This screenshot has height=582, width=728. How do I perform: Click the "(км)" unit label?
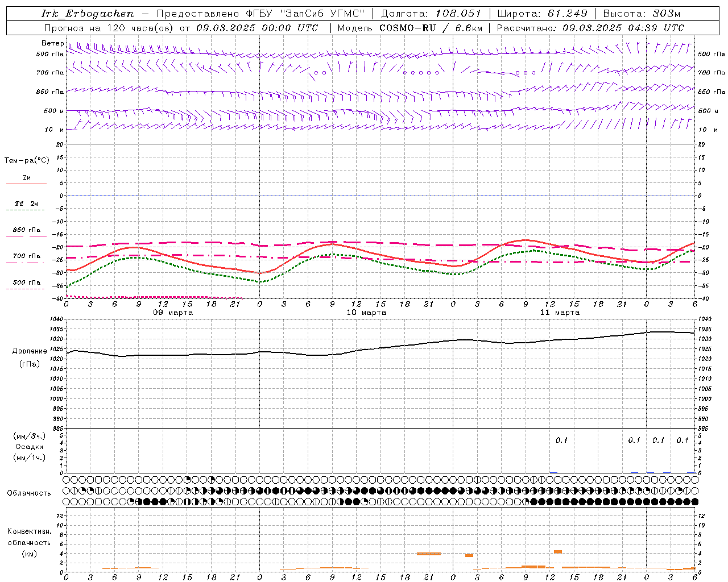[x=29, y=554]
